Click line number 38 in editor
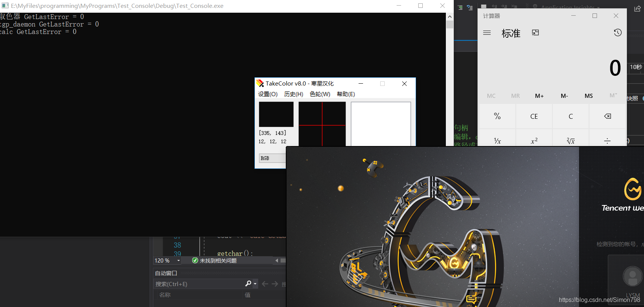The width and height of the screenshot is (644, 307). click(177, 245)
